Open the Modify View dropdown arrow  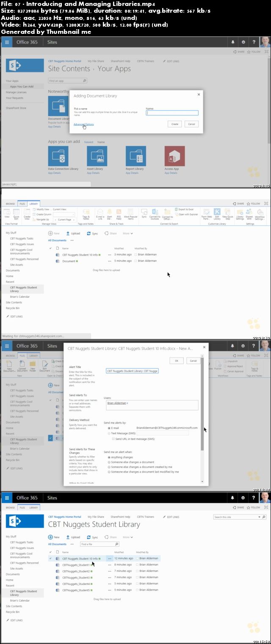(51, 209)
